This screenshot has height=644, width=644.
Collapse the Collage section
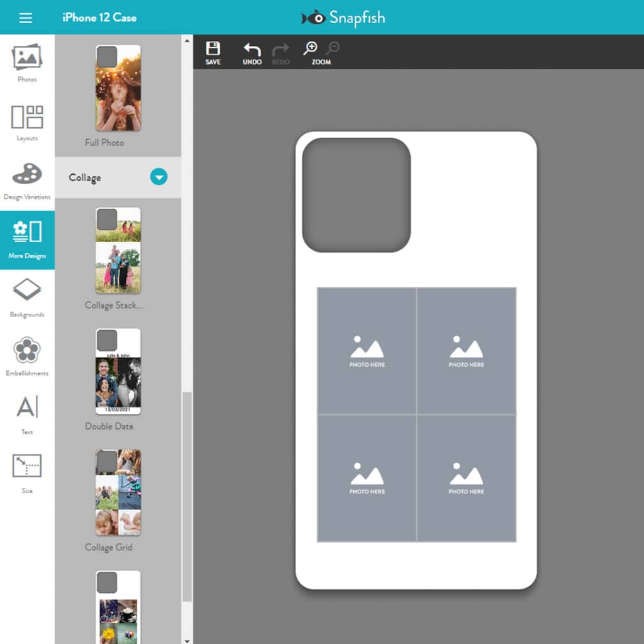[158, 177]
